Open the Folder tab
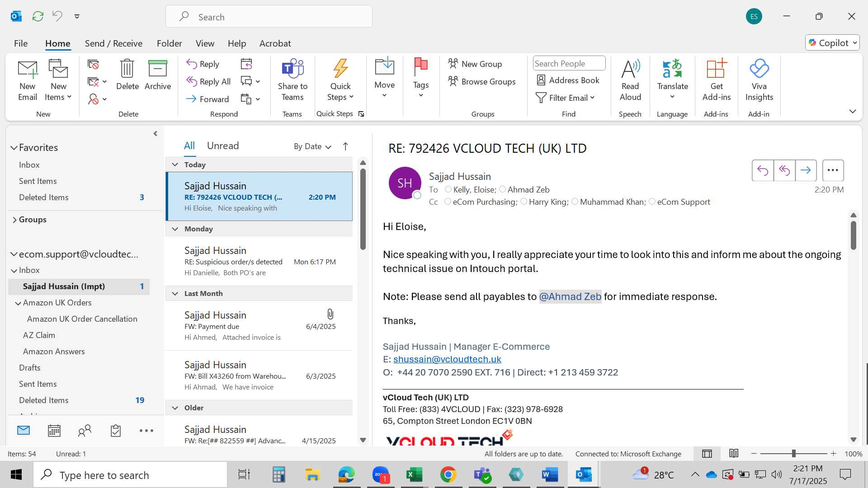Viewport: 868px width, 488px height. coord(169,43)
